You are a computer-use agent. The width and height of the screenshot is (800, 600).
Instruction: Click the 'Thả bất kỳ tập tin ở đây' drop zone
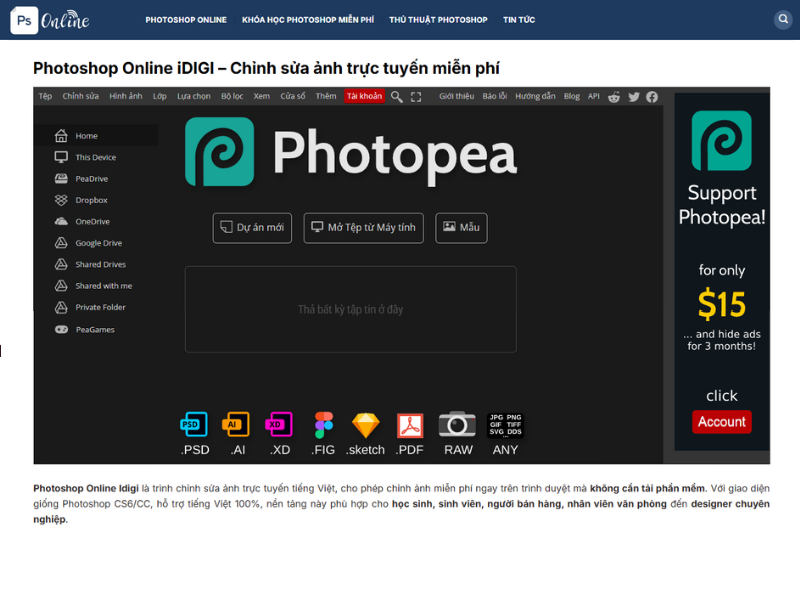click(x=351, y=309)
